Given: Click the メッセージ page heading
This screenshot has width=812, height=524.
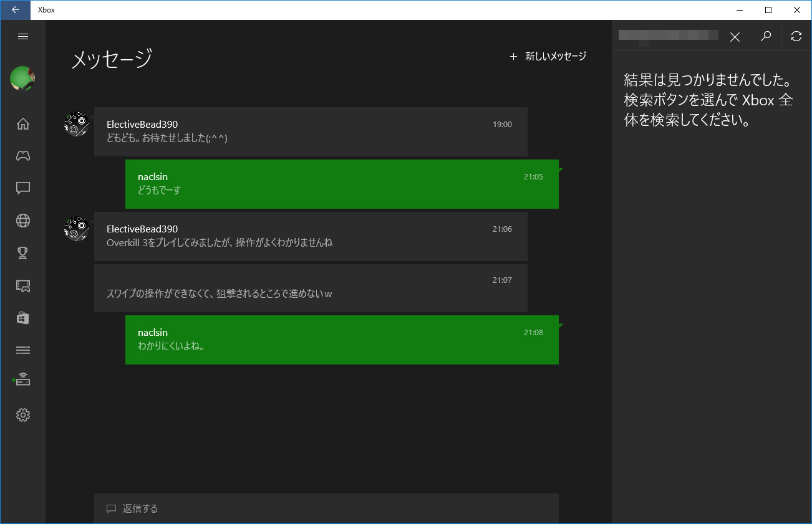Looking at the screenshot, I should (x=112, y=59).
